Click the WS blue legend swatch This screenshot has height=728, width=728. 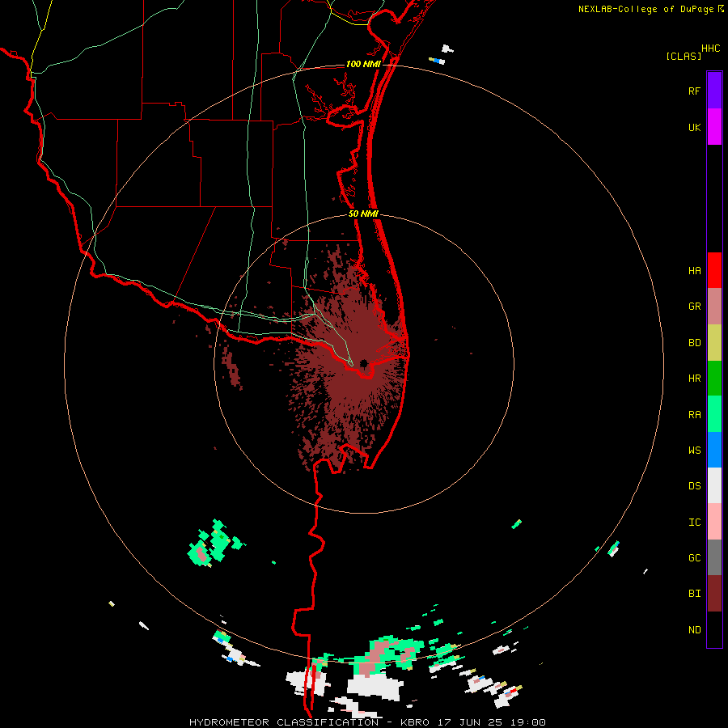click(x=714, y=450)
